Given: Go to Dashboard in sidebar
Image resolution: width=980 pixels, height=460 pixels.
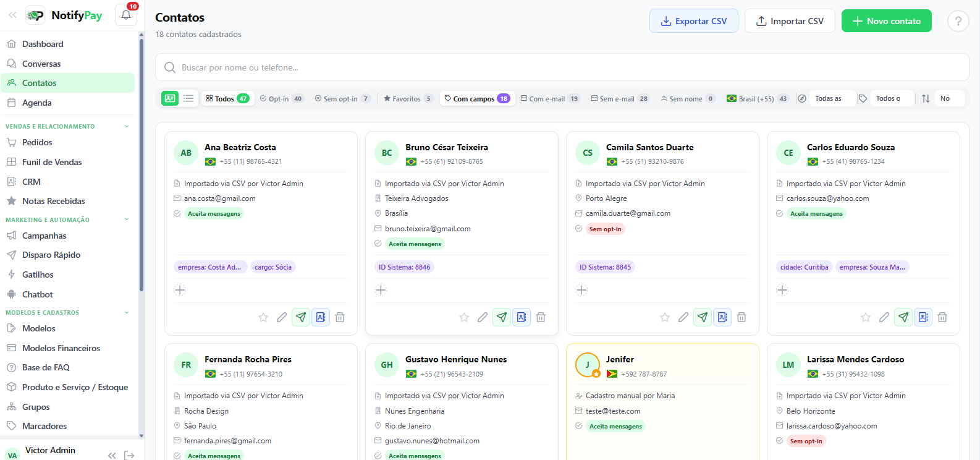Looking at the screenshot, I should (x=68, y=44).
